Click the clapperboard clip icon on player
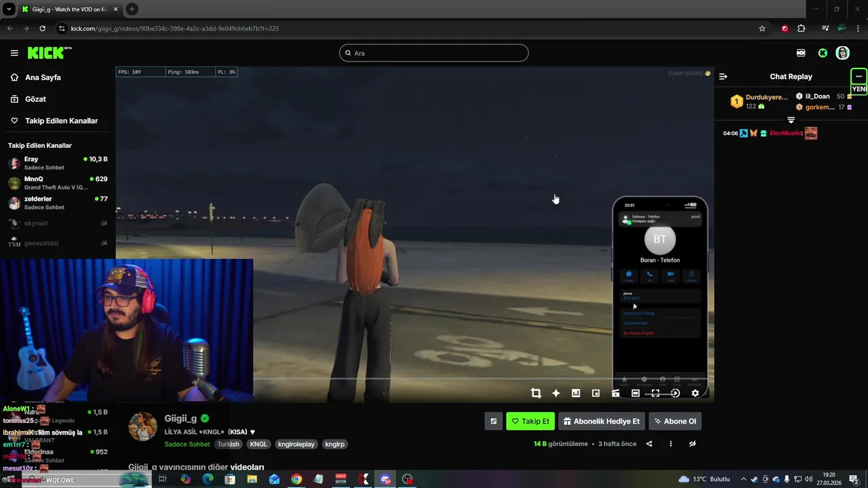This screenshot has width=868, height=488. pyautogui.click(x=616, y=393)
